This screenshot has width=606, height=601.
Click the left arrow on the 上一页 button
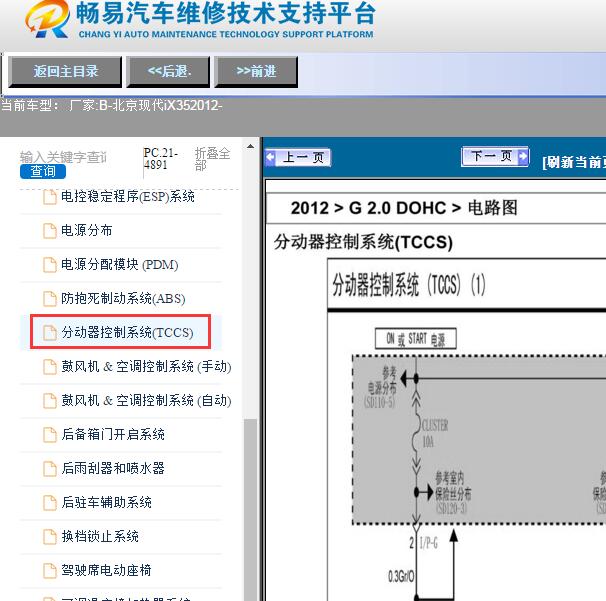point(271,157)
